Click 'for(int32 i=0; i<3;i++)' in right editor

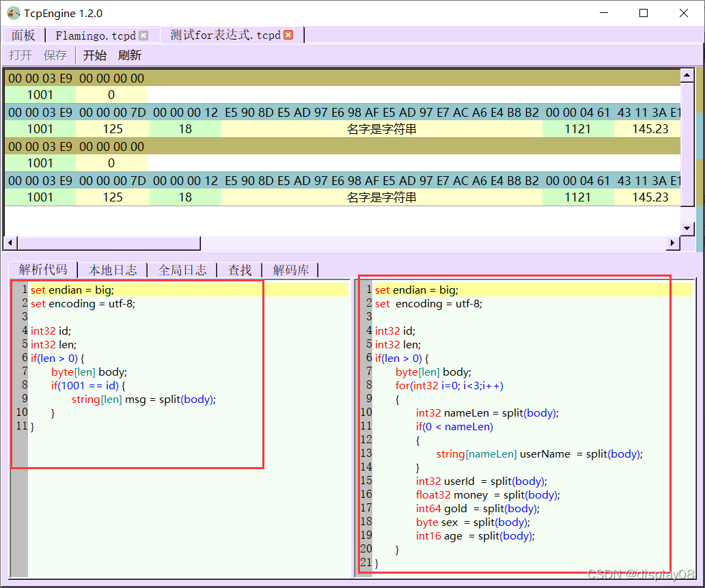point(450,386)
